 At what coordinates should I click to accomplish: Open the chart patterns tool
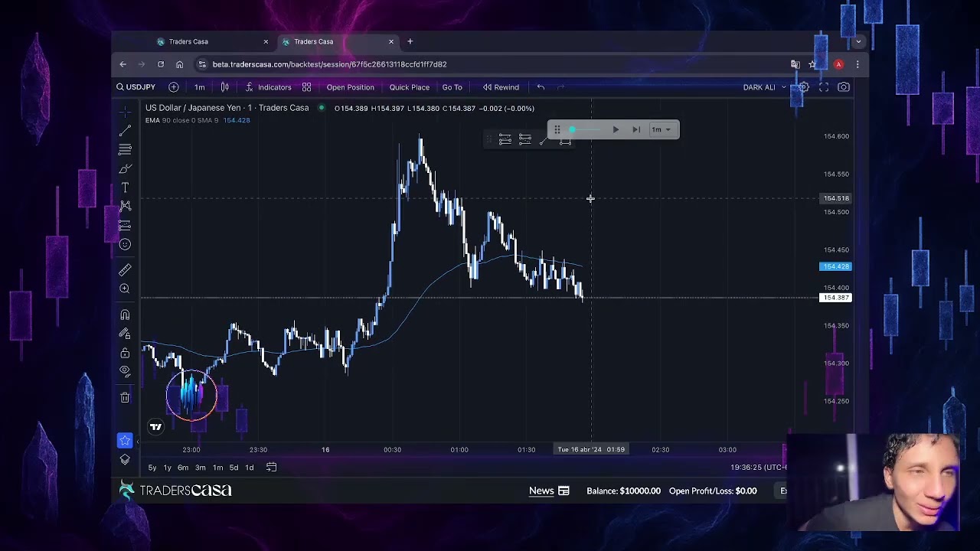point(125,206)
